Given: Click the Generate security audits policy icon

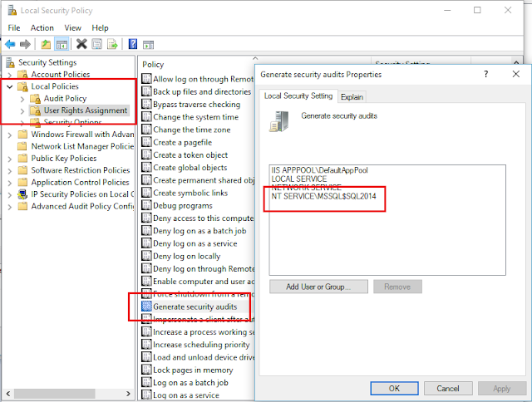Looking at the screenshot, I should click(146, 306).
